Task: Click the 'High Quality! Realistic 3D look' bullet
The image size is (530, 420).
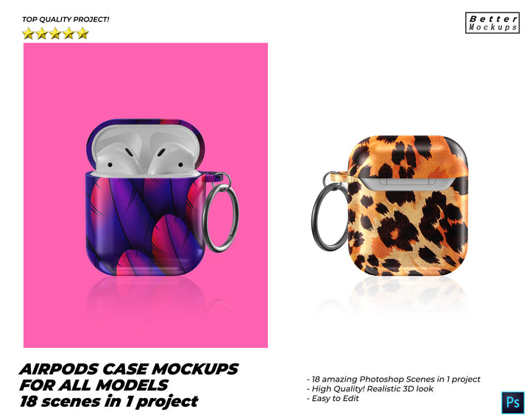Action: [370, 389]
